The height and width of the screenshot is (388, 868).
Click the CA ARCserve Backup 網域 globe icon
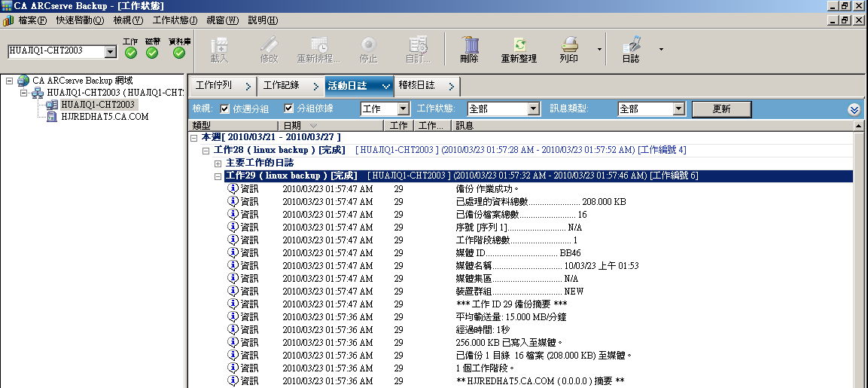(23, 80)
